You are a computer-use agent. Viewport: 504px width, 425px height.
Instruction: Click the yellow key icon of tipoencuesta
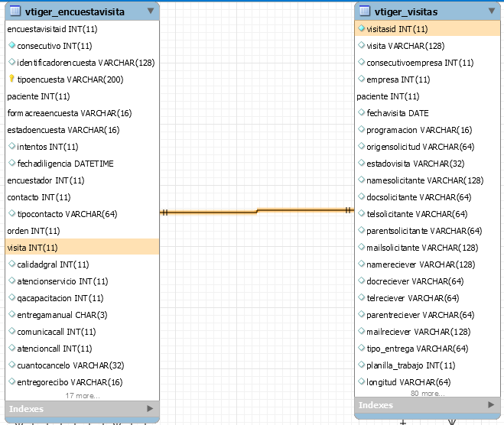(11, 79)
